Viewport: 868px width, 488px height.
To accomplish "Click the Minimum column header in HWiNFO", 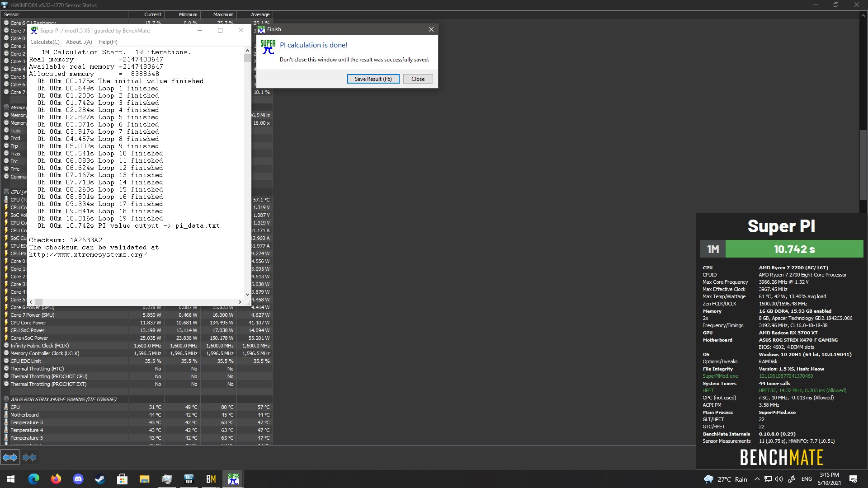I will click(x=183, y=14).
